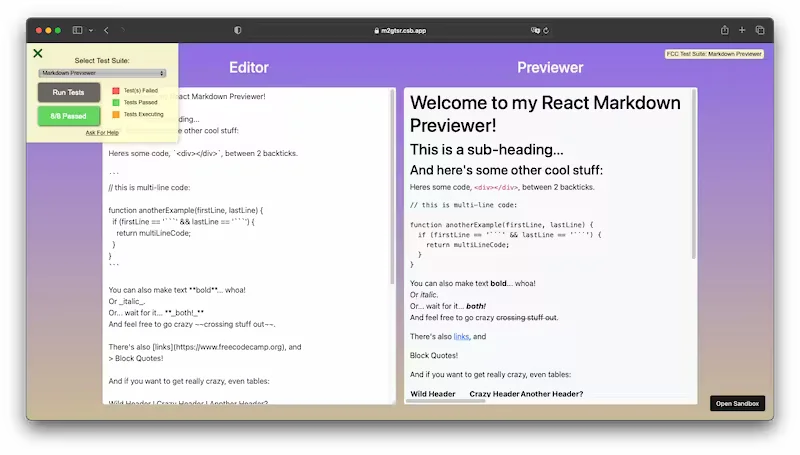Viewport: 800px width, 455px height.
Task: Click the Safari sidebar toggle icon
Action: [78, 30]
